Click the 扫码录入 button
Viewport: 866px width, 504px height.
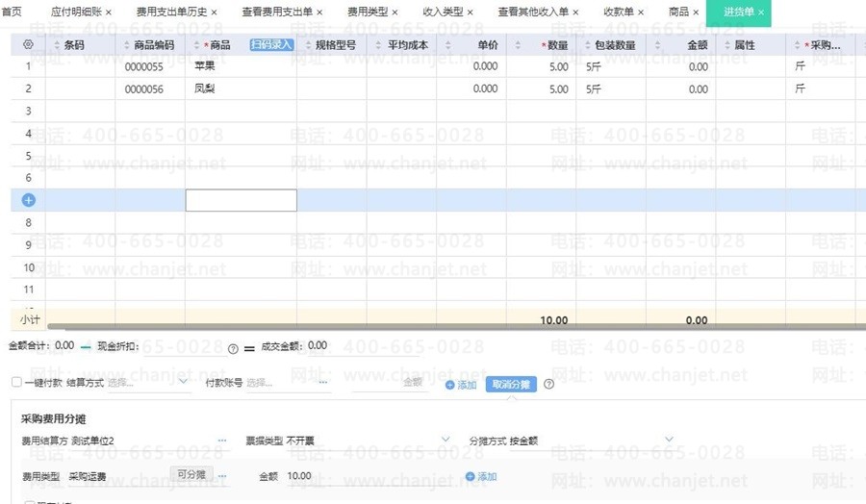point(271,44)
